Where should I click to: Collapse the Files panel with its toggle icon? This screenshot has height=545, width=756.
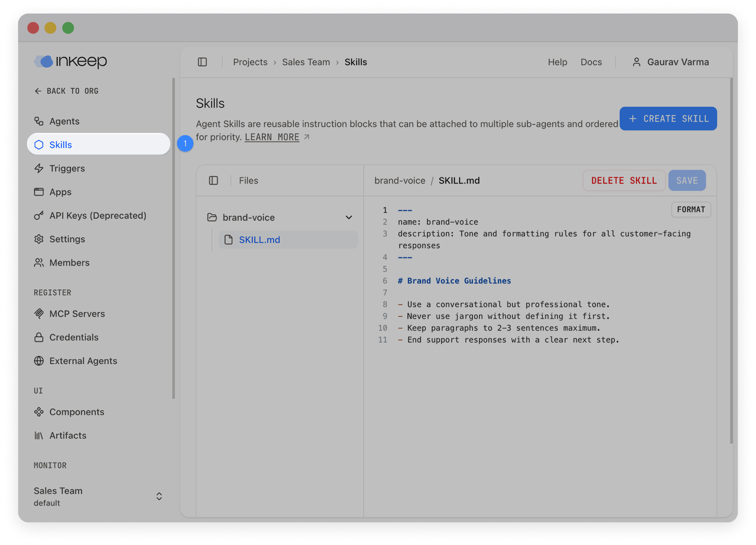pos(213,180)
